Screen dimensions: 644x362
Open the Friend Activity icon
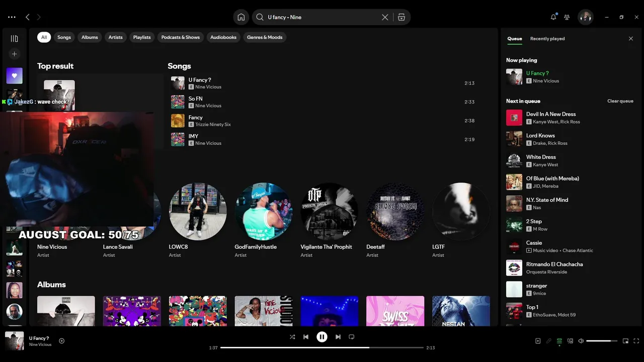coord(567,17)
